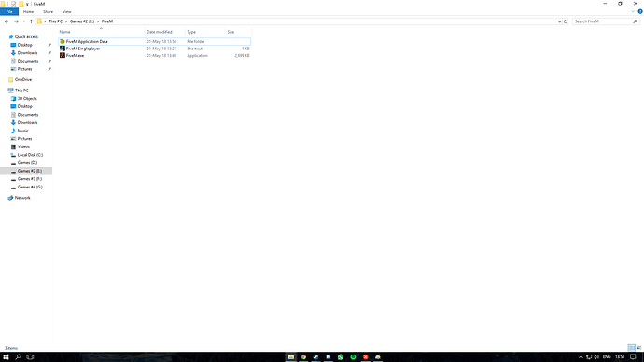Open Customize Quick Access Toolbar dropdown
This screenshot has height=362, width=644.
(x=27, y=4)
